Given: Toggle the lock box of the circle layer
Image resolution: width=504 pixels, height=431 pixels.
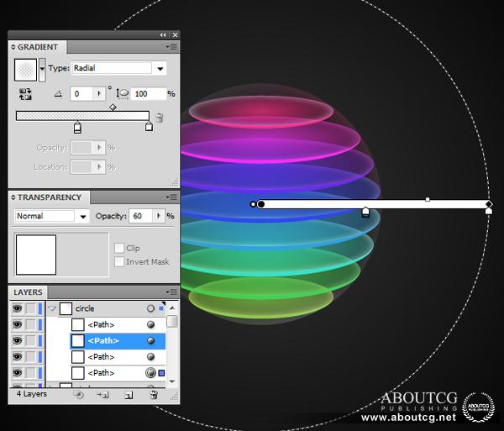Looking at the screenshot, I should (30, 308).
